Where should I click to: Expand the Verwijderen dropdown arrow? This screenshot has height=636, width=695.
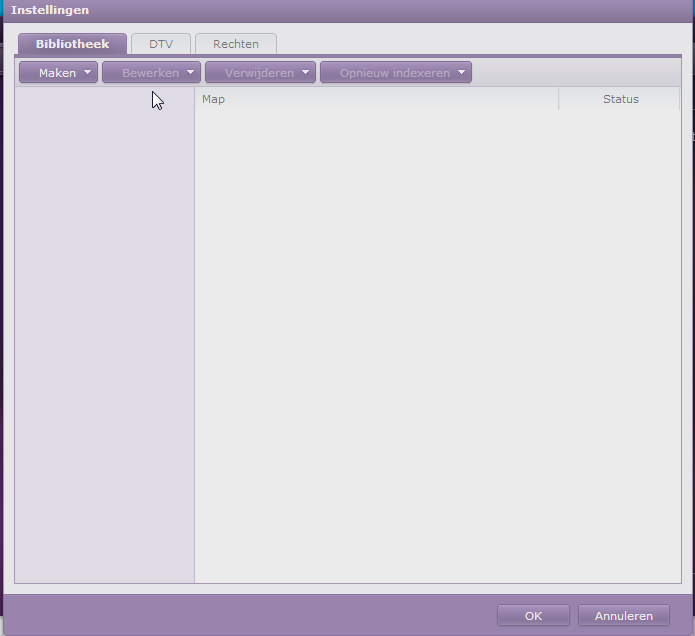point(305,73)
